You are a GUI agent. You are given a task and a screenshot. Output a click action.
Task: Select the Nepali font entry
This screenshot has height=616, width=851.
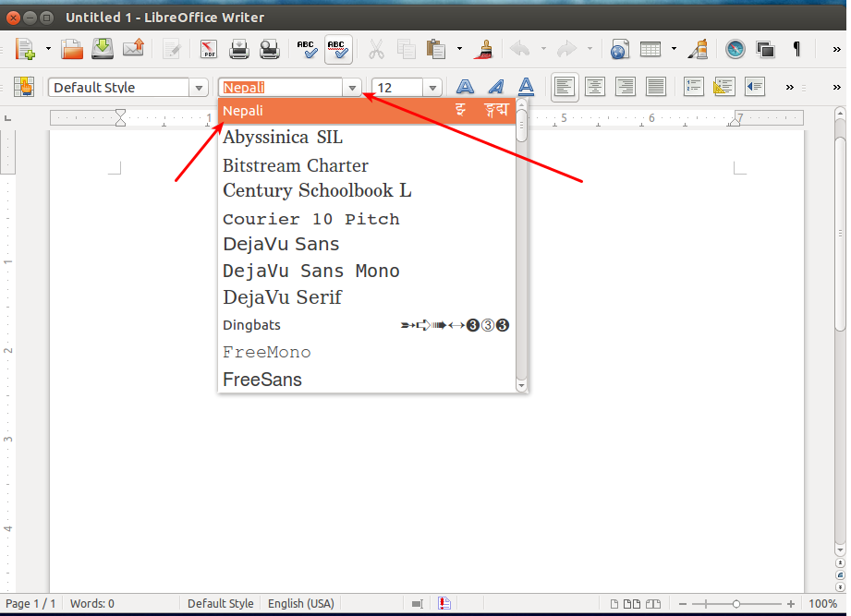[x=367, y=111]
